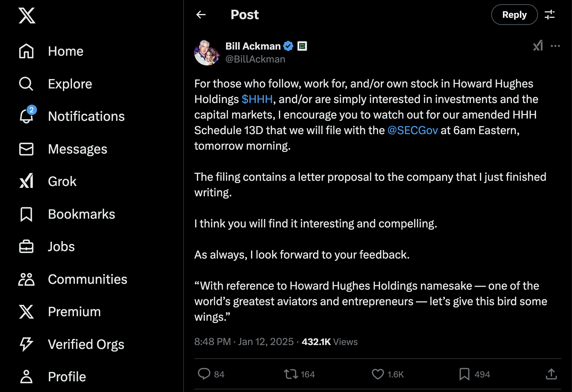Click Bill Ackman's profile avatar

click(x=207, y=52)
